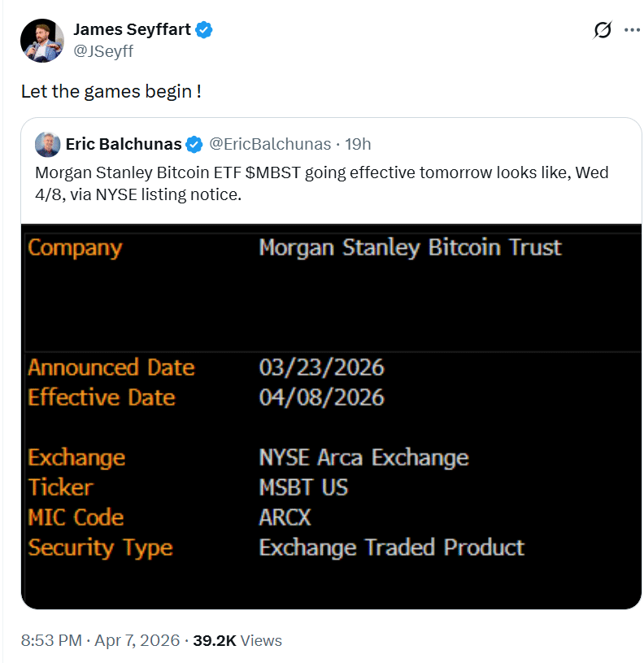This screenshot has width=644, height=663.
Task: Open the Grok actions icon on the tweet
Action: 602,29
